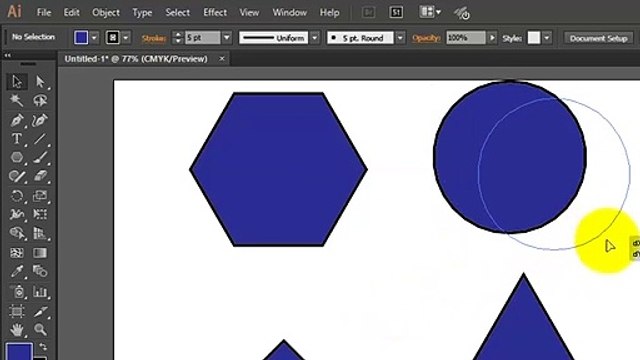Select the Scale tool

tap(40, 196)
